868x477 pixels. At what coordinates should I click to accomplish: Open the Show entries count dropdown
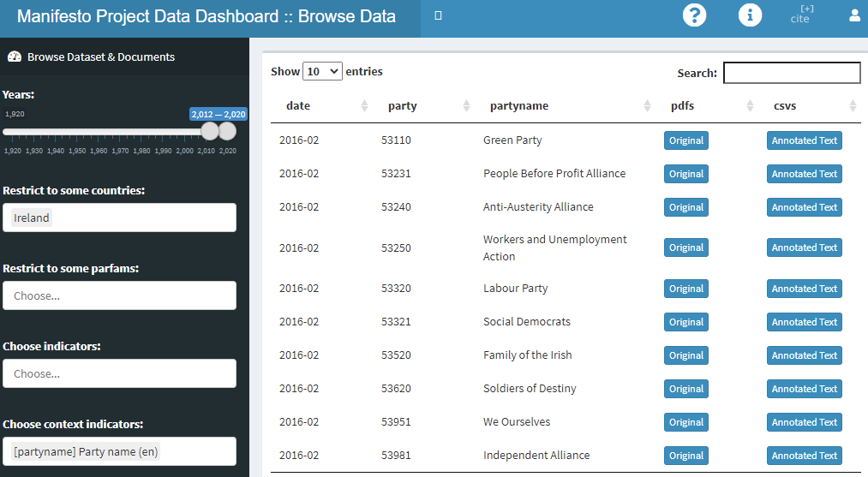[322, 72]
